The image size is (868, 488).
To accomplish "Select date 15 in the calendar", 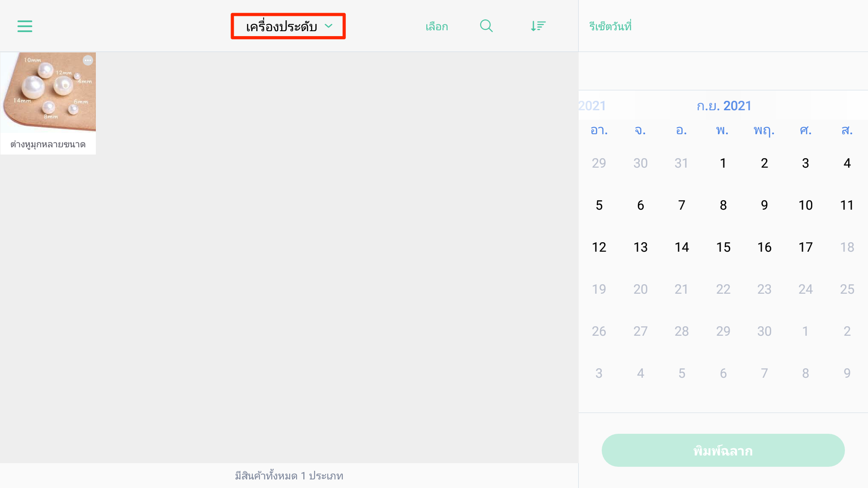I will (723, 247).
